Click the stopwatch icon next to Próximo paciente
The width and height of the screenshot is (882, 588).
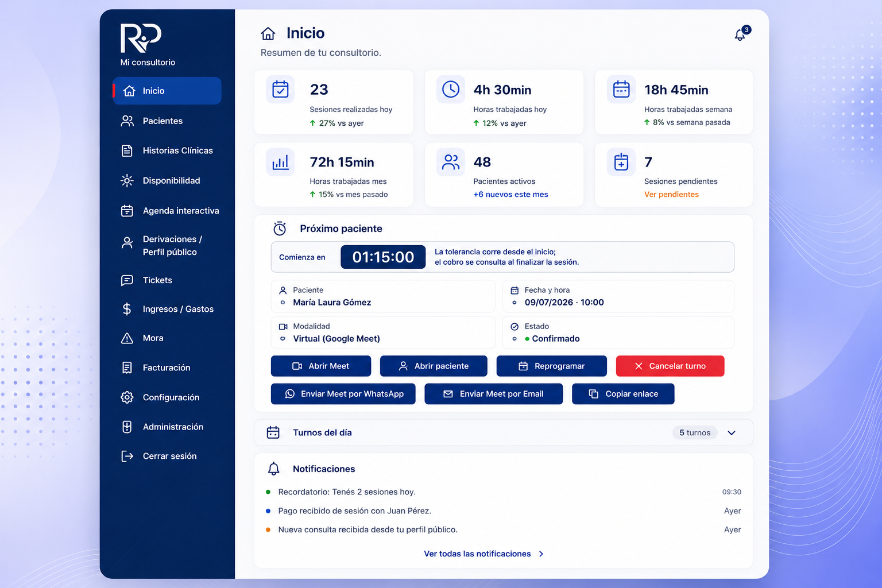[x=280, y=229]
